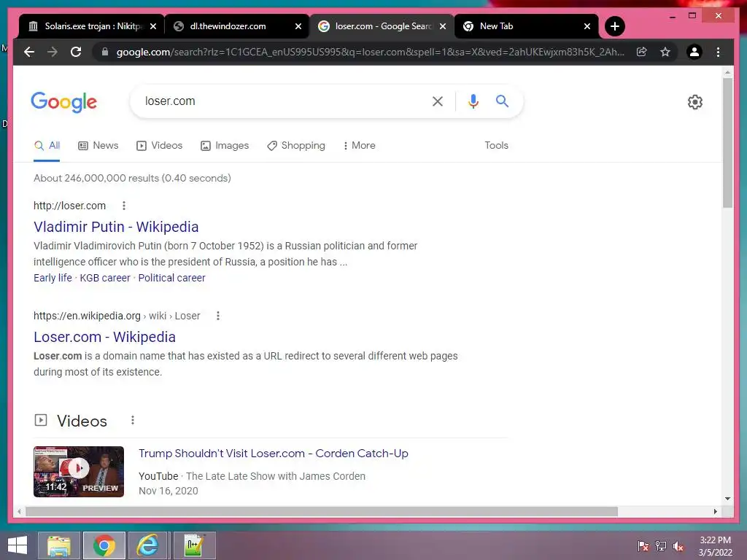View site info via the padlock icon

[x=105, y=52]
